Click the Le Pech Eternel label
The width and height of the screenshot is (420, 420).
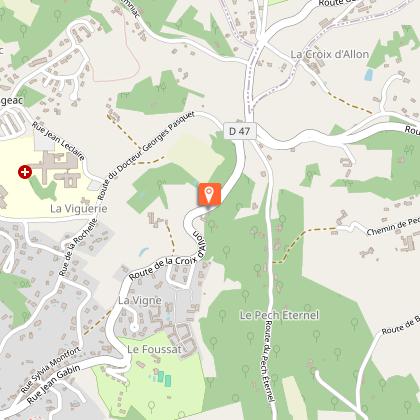[279, 315]
